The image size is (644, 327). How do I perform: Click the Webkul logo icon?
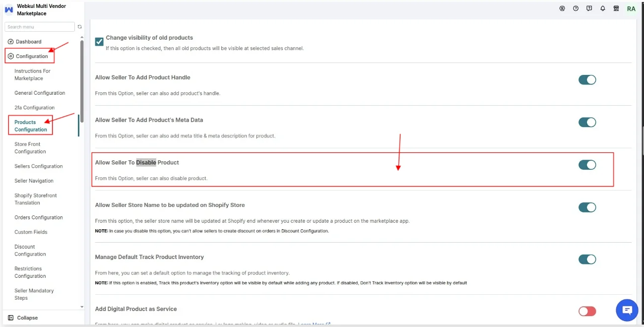[9, 9]
